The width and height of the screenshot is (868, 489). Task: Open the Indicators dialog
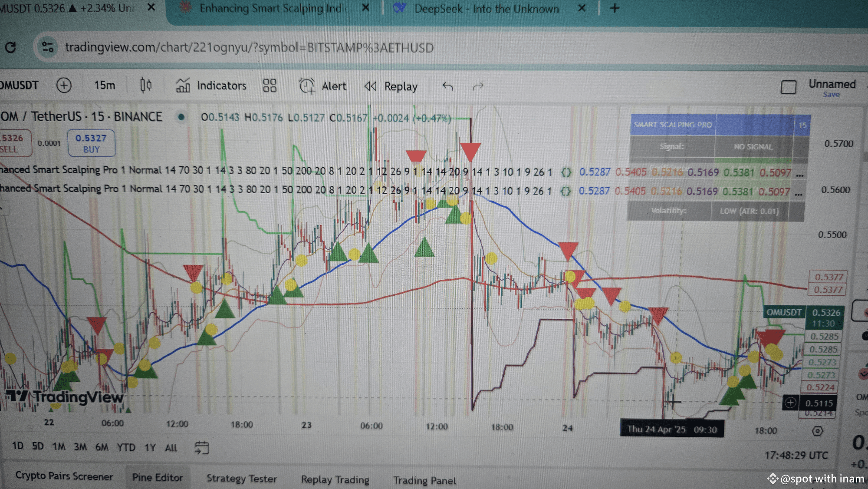pos(211,86)
